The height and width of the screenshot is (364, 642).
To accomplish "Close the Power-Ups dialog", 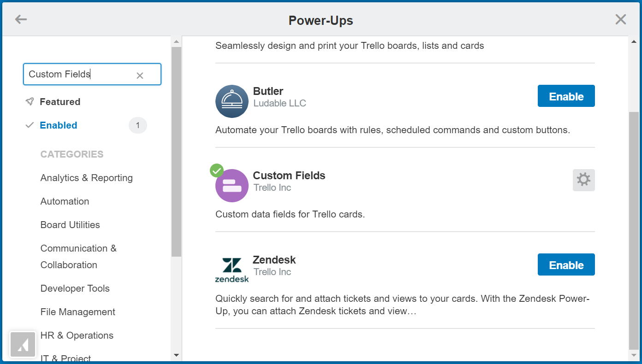I will pos(621,19).
